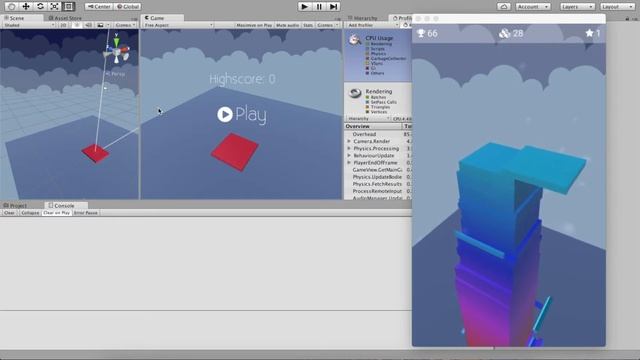The image size is (640, 360).
Task: Open Unity Cloud services icon
Action: [504, 7]
